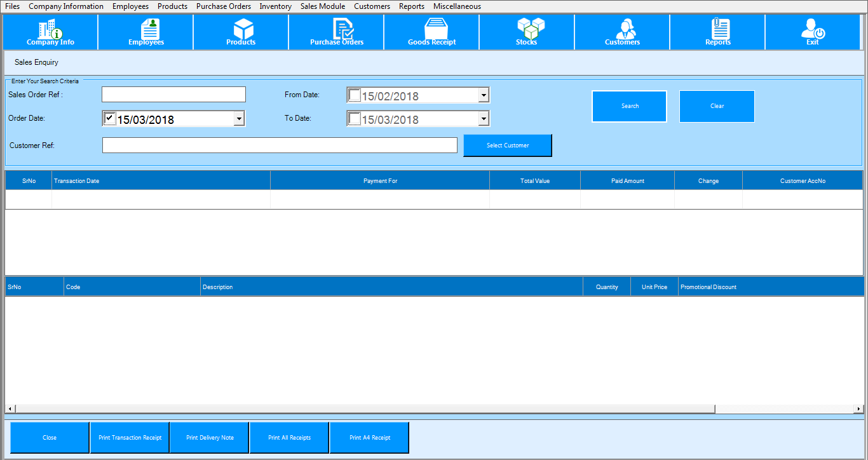Enable the From Date checkbox
This screenshot has width=868, height=460.
pos(354,95)
